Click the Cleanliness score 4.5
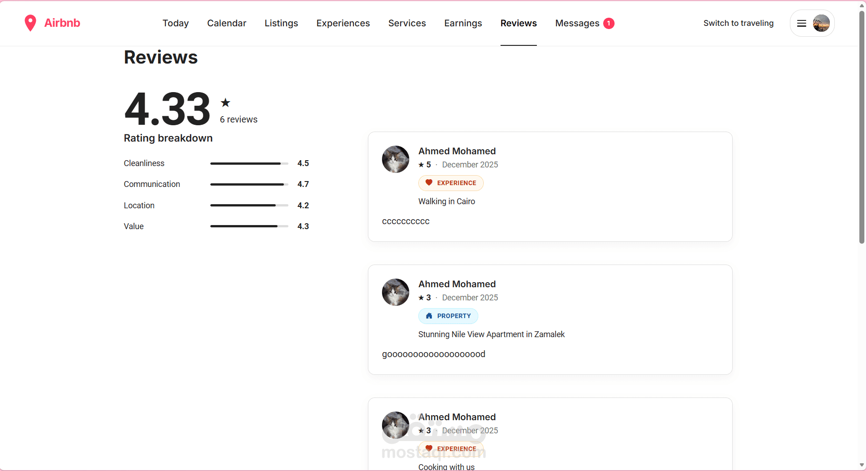This screenshot has width=868, height=471. pyautogui.click(x=303, y=163)
